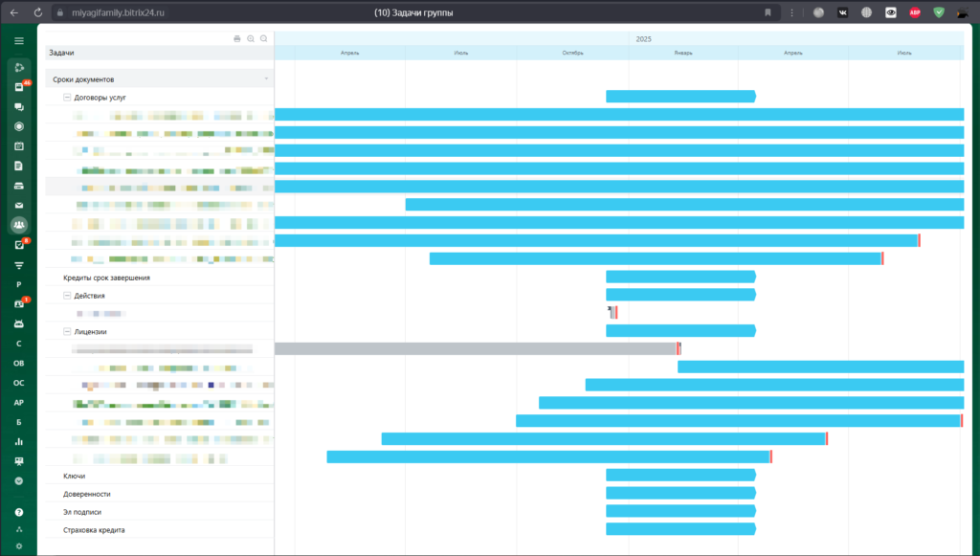The image size is (980, 556).
Task: Click dropdown arrow on Сроки документов row
Action: [266, 78]
